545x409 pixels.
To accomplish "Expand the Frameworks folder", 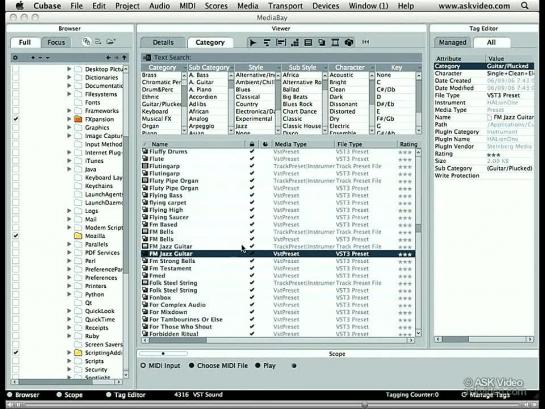I will (69, 111).
